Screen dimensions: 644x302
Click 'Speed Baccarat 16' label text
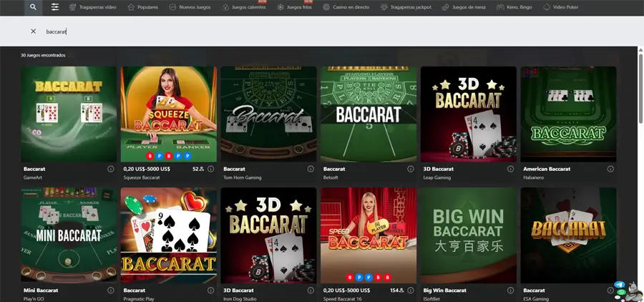pyautogui.click(x=343, y=298)
